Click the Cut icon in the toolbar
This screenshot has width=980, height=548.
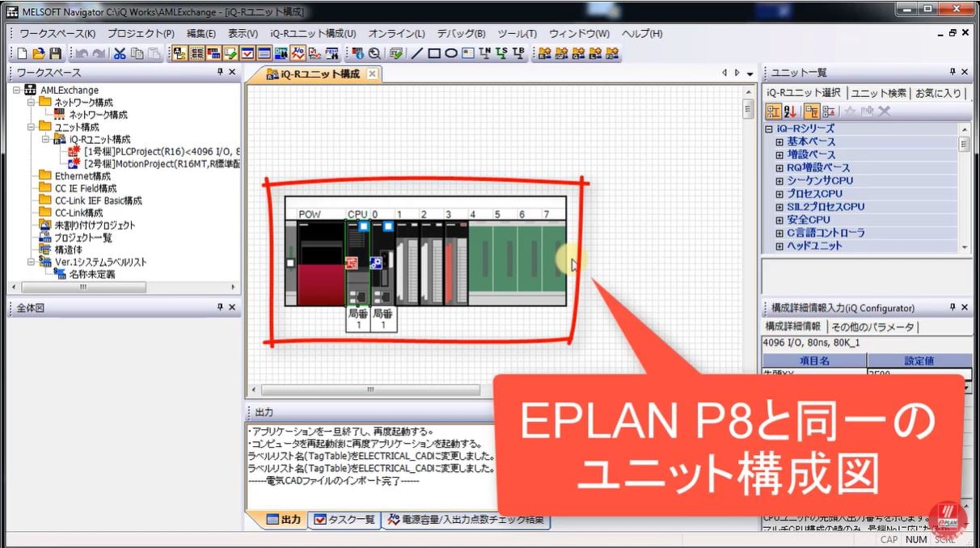[120, 54]
